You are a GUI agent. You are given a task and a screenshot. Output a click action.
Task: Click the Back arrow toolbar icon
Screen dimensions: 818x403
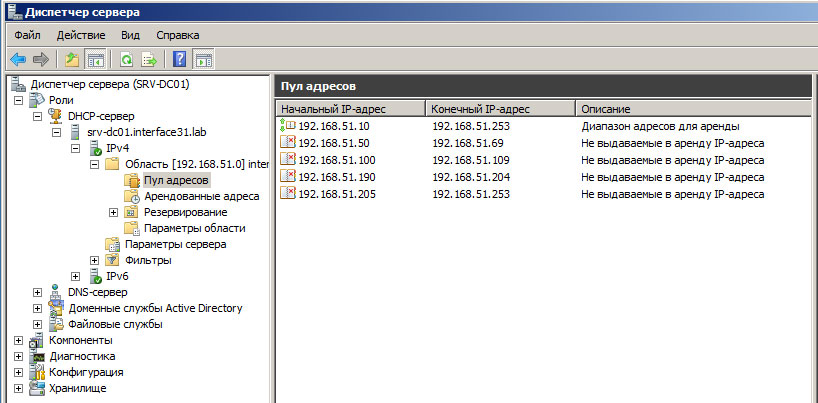(18, 60)
